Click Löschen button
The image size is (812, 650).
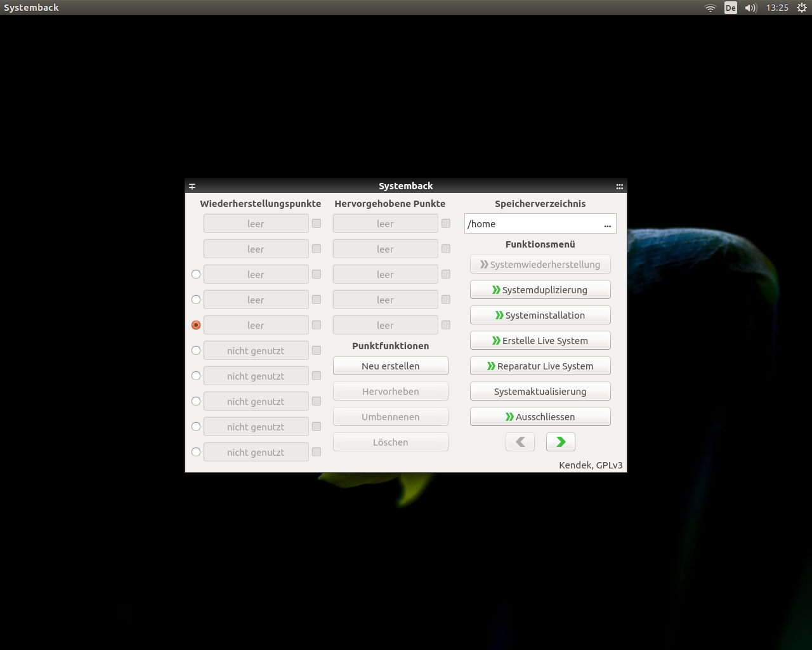(391, 442)
